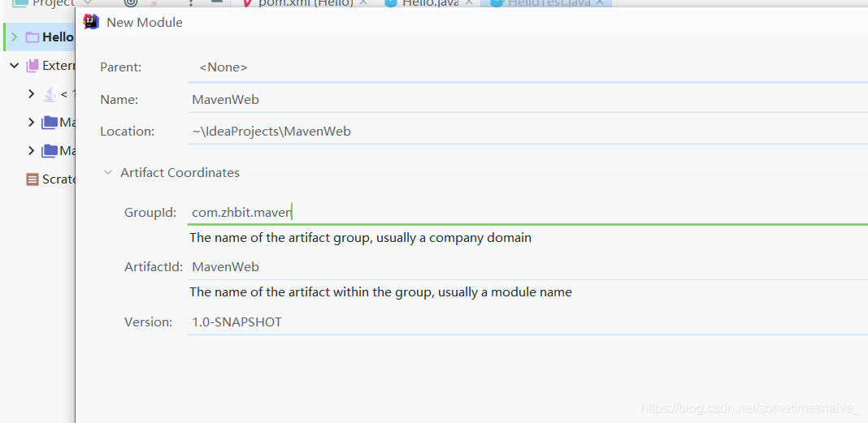Click the 'GroupId:' label

pos(150,213)
